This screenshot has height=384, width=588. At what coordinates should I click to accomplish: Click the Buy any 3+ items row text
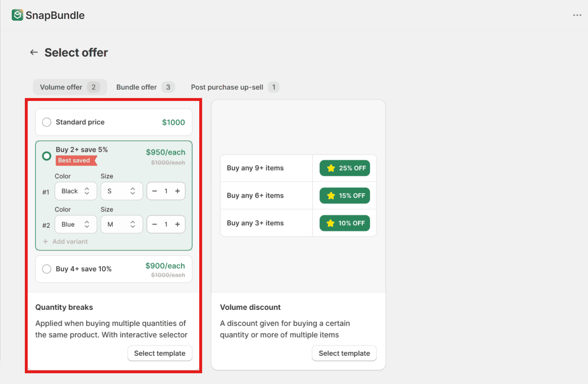pyautogui.click(x=255, y=223)
